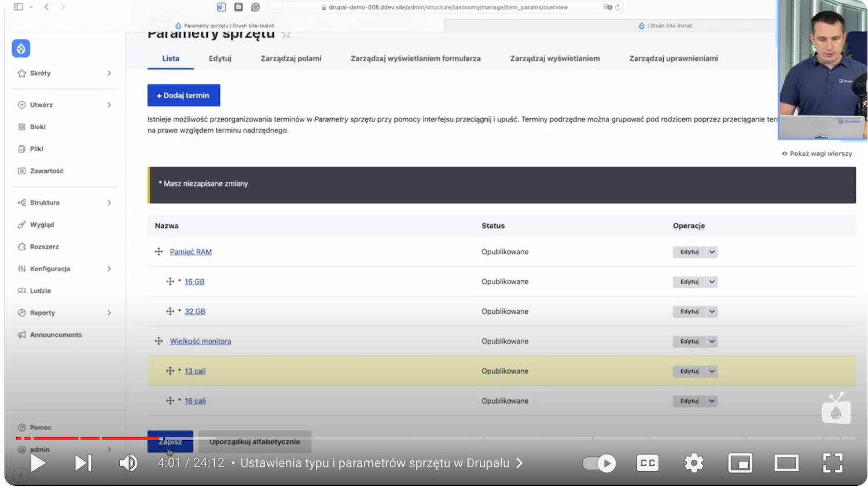Open the Zarządzaj polami tab
This screenshot has height=487, width=868.
[x=291, y=58]
